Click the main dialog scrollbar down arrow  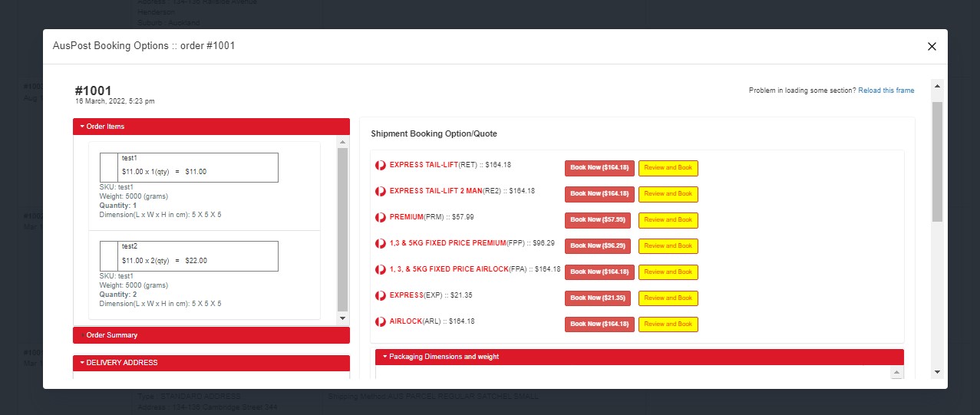(x=937, y=372)
